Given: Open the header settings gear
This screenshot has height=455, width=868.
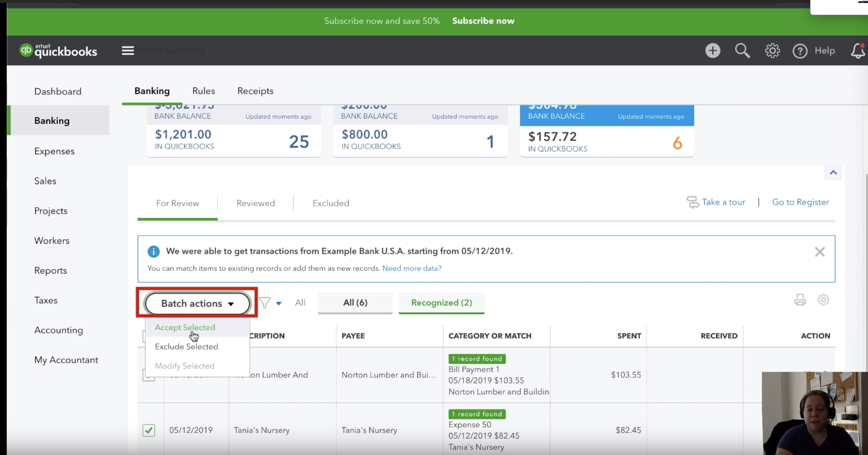Looking at the screenshot, I should [x=772, y=51].
